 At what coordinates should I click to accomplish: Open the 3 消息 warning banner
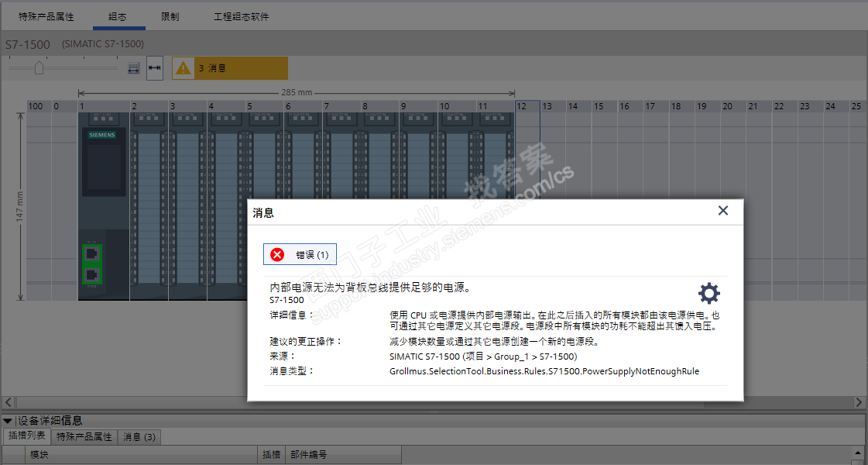(230, 68)
